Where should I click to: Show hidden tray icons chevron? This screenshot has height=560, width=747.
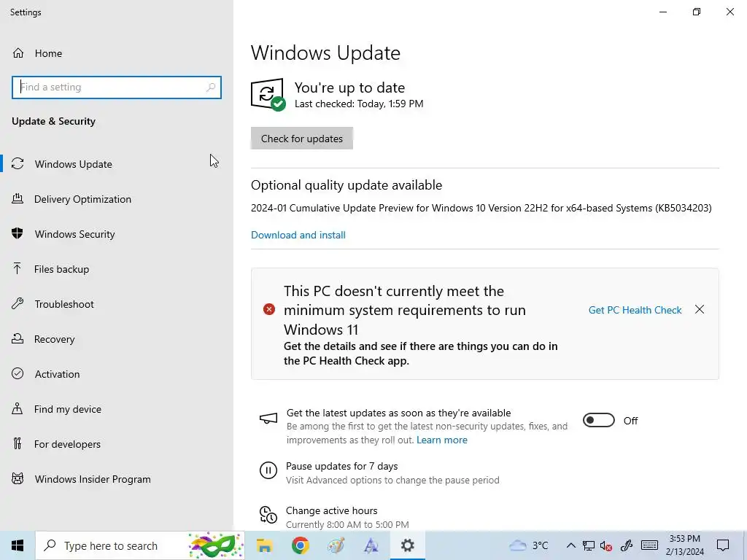pos(570,545)
